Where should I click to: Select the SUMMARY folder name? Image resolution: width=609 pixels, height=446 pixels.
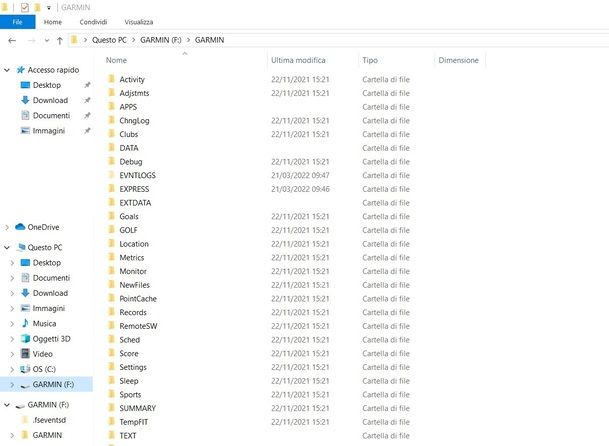[137, 408]
